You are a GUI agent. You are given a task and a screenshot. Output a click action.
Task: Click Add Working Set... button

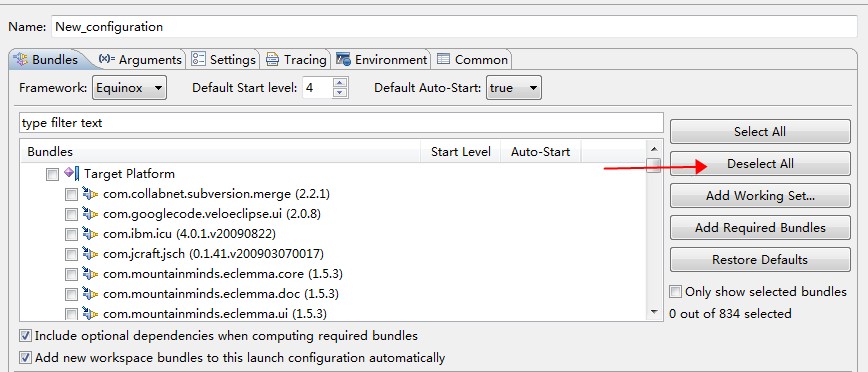(x=760, y=195)
